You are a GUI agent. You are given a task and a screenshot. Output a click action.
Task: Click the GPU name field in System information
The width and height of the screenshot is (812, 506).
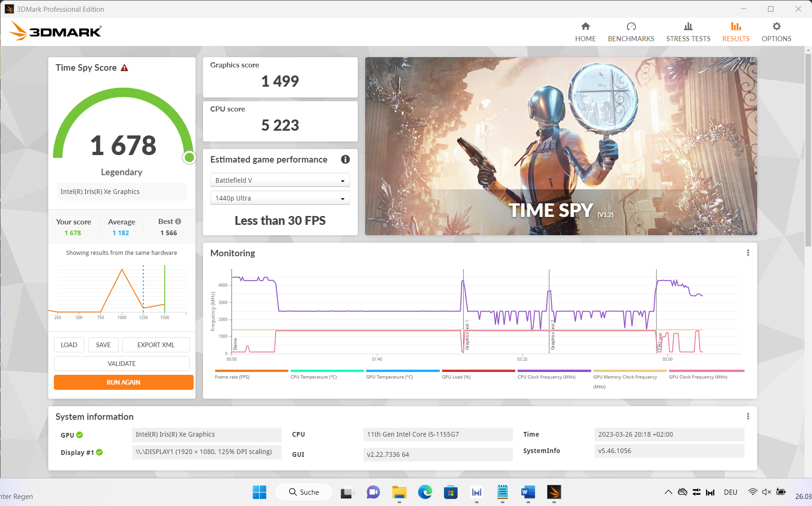click(x=207, y=434)
